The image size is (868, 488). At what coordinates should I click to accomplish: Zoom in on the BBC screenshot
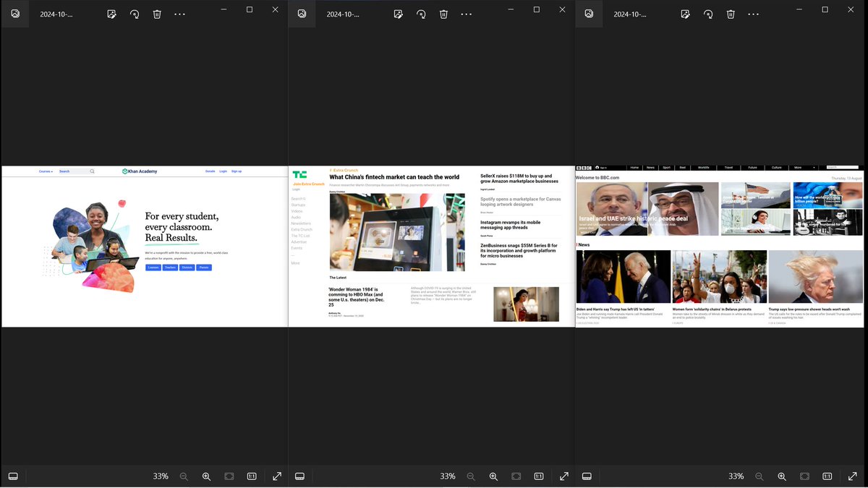tap(782, 476)
